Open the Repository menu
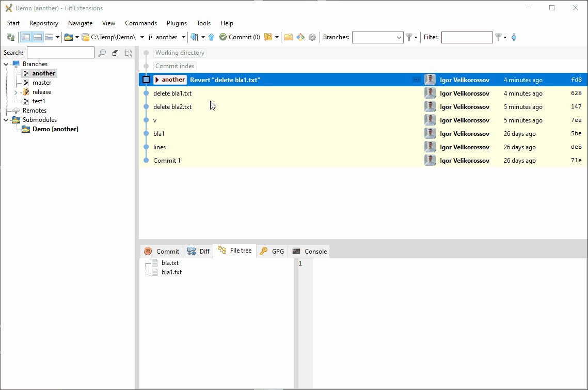Image resolution: width=588 pixels, height=390 pixels. (x=44, y=23)
